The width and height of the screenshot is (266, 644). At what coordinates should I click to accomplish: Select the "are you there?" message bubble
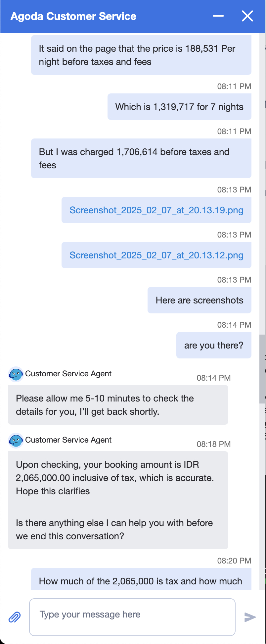click(x=214, y=345)
